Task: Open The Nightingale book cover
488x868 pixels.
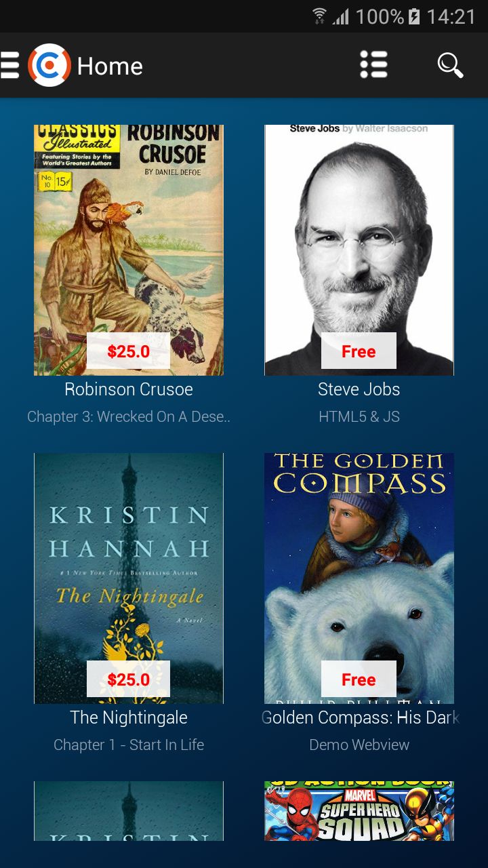Action: (x=129, y=578)
